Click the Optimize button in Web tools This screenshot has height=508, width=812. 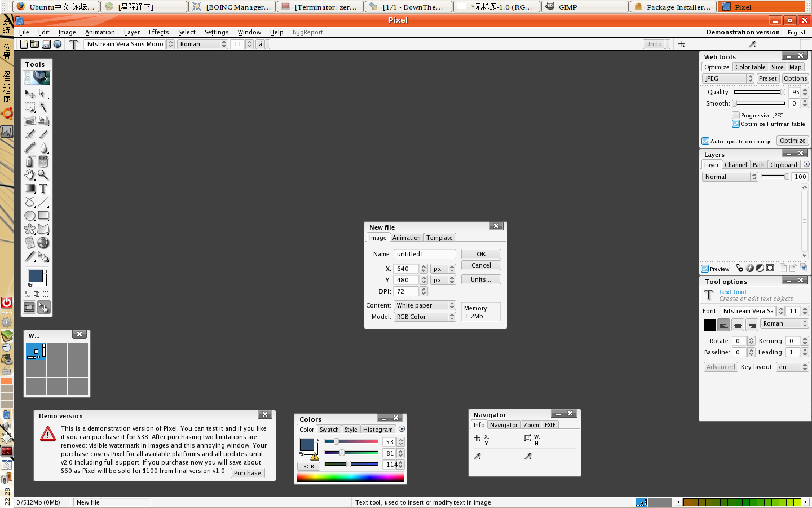coord(793,141)
